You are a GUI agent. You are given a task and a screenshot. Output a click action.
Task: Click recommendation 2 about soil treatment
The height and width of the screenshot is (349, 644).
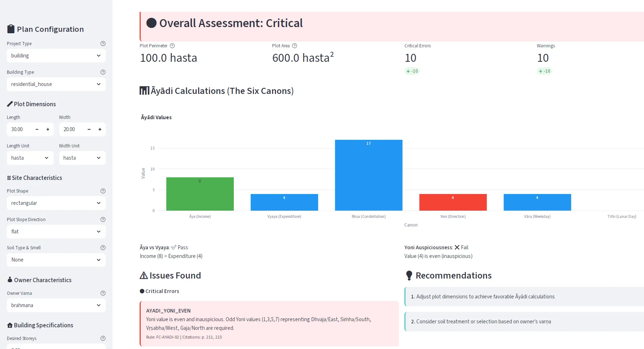click(x=524, y=322)
